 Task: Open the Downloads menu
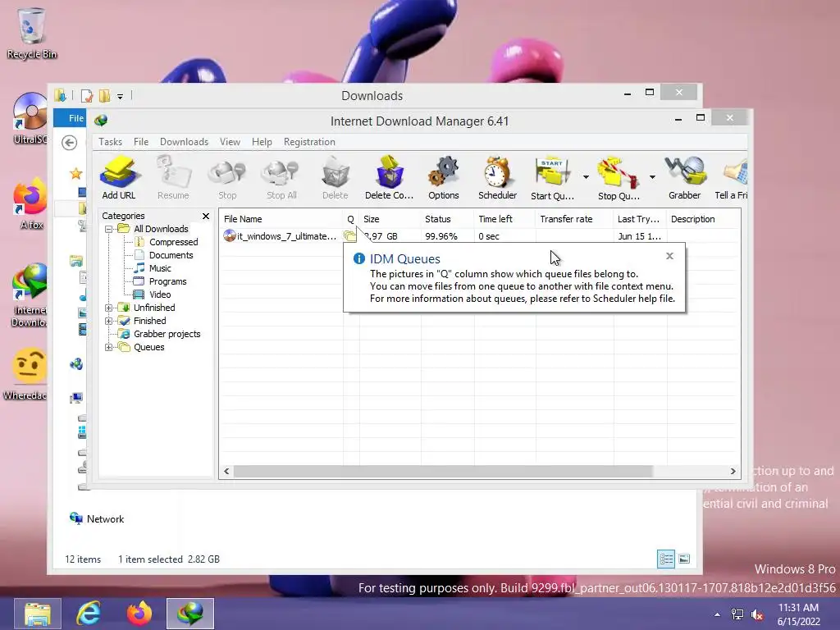pyautogui.click(x=184, y=142)
